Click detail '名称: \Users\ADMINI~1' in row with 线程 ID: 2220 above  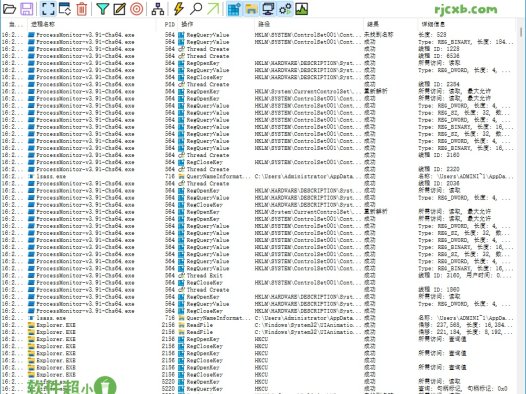point(466,176)
